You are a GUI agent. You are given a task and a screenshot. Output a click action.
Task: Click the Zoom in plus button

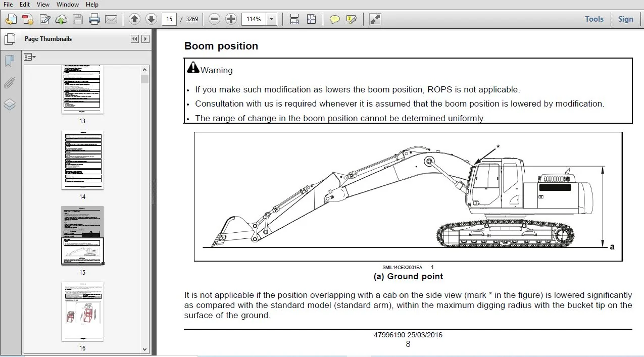click(231, 19)
